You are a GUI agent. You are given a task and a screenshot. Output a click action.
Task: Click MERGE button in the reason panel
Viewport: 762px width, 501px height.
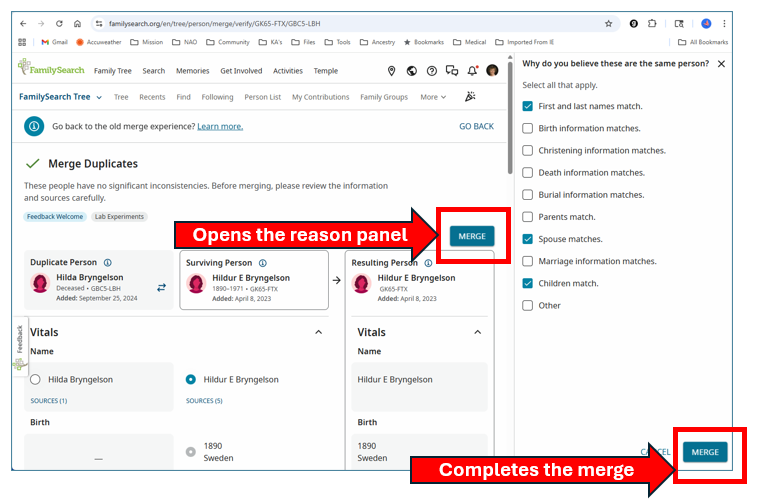(705, 452)
